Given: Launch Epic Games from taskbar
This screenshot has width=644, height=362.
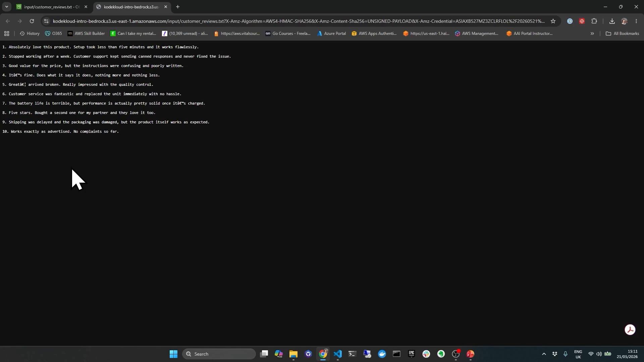Looking at the screenshot, I should click(411, 354).
